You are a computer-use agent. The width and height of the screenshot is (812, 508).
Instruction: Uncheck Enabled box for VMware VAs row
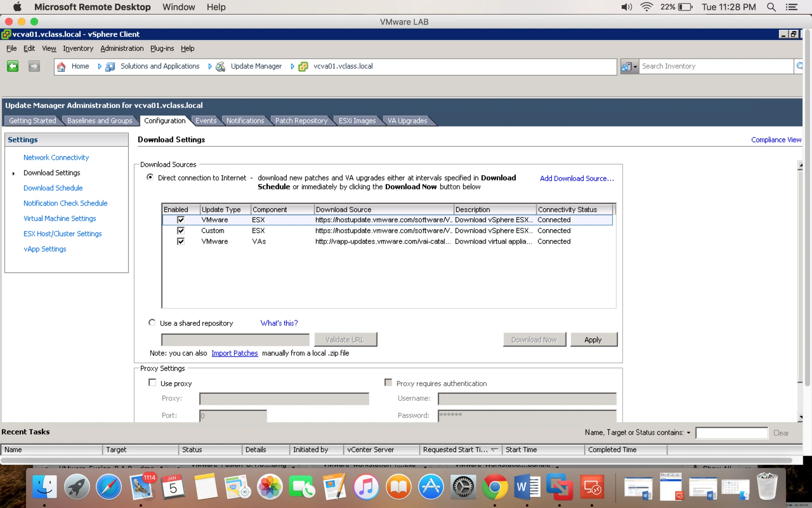pyautogui.click(x=181, y=241)
